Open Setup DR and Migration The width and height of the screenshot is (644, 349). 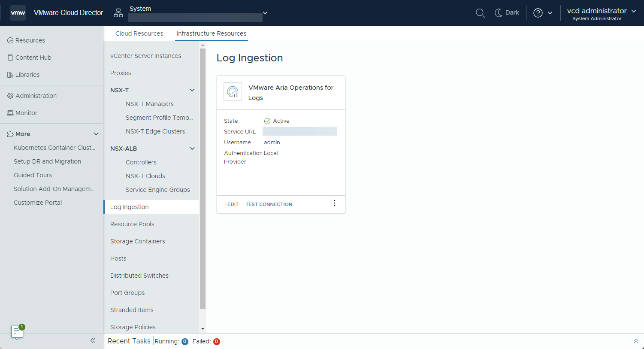tap(47, 161)
